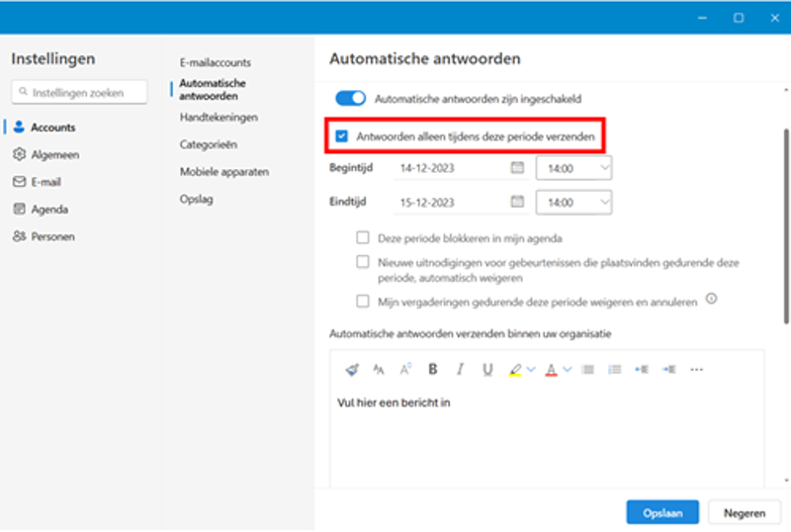Viewport: 791px width, 532px height.
Task: Toggle bold formatting in the editor
Action: point(433,369)
